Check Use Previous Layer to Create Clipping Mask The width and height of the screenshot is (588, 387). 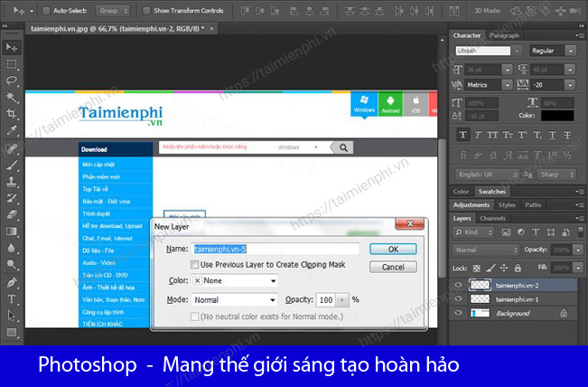pyautogui.click(x=194, y=265)
